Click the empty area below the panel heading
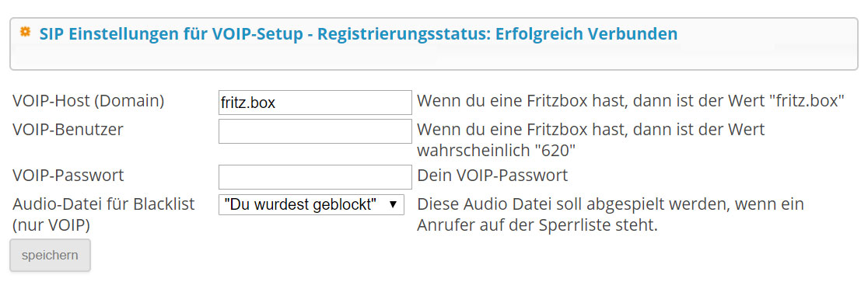This screenshot has height=289, width=868. pyautogui.click(x=433, y=57)
